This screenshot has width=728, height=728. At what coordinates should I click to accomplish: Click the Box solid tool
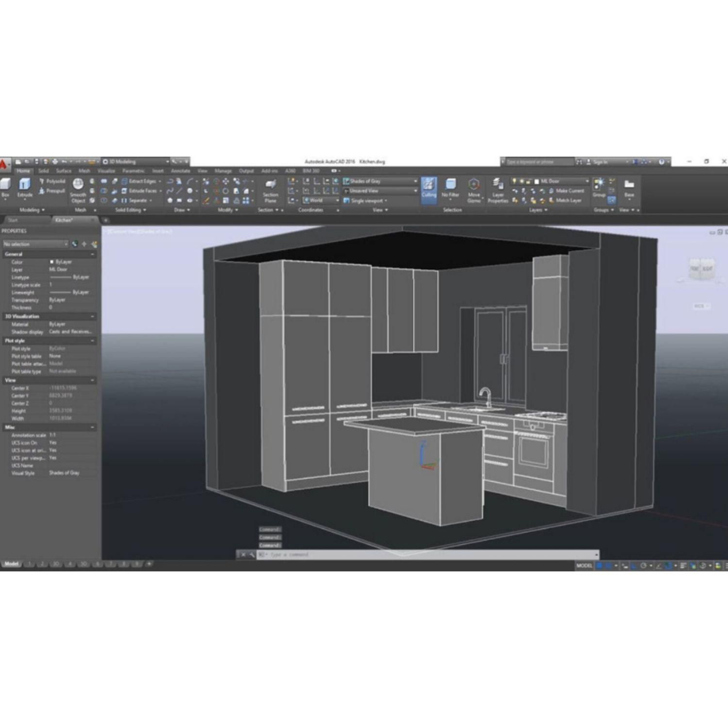(5, 187)
